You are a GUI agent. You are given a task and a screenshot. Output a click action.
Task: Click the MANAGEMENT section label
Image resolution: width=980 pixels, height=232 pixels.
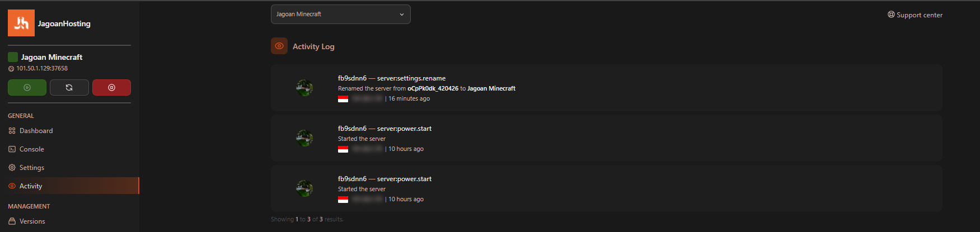coord(29,206)
